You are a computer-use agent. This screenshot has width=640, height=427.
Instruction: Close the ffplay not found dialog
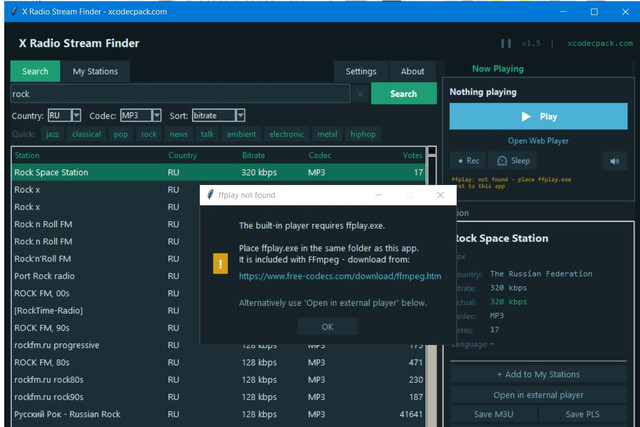[440, 195]
